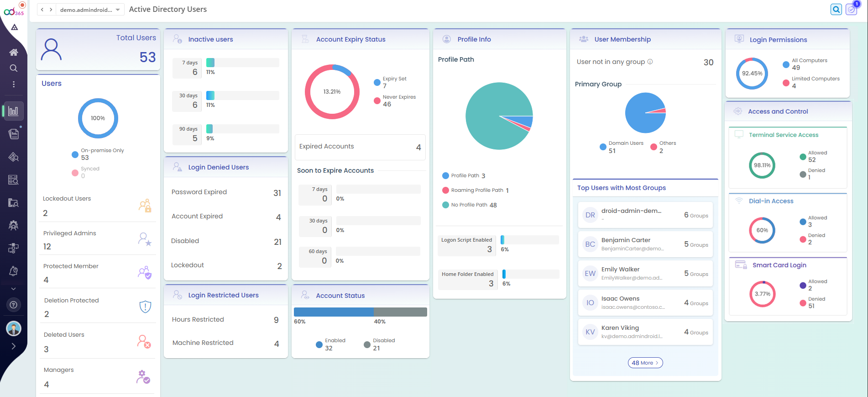Click the sidebar search magnifier icon

[14, 68]
